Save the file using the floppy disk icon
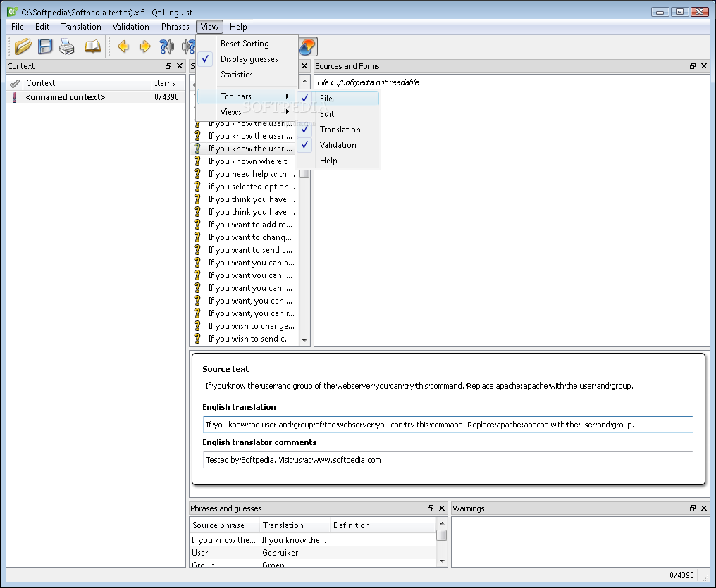Image resolution: width=716 pixels, height=588 pixels. 45,46
